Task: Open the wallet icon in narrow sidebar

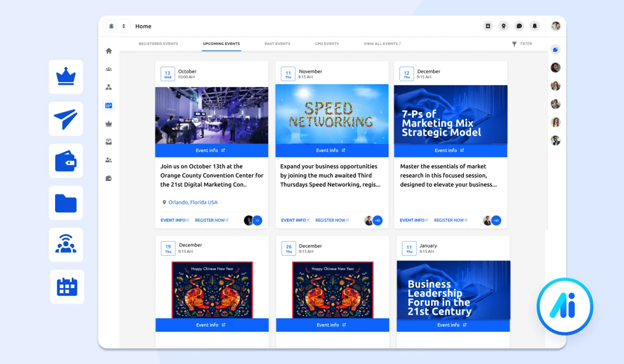Action: [109, 178]
